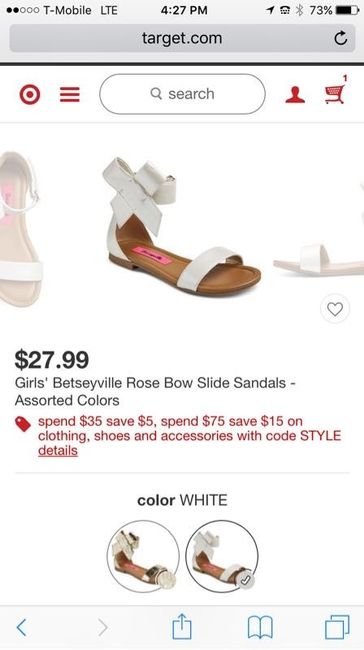
Task: View the main white sandal image
Action: click(182, 227)
